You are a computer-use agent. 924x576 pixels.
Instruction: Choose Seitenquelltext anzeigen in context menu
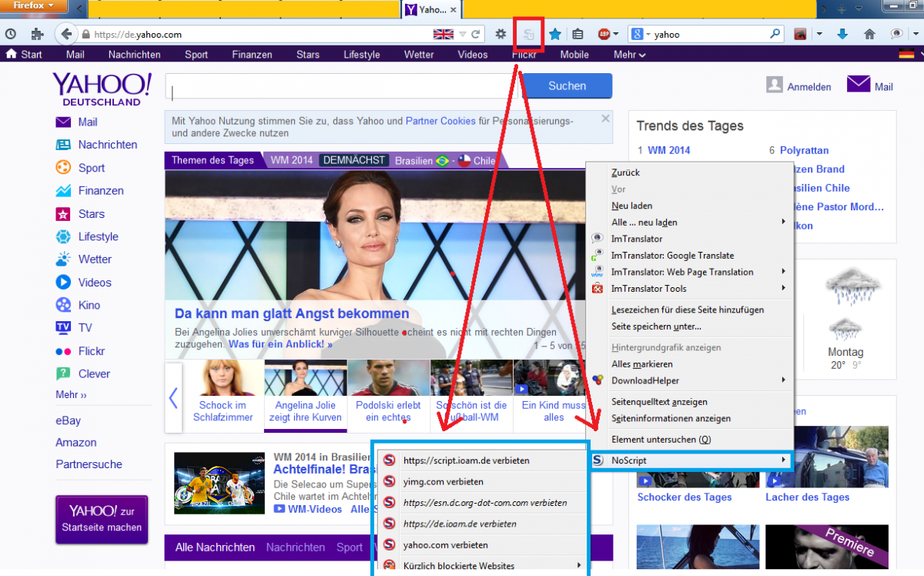(x=659, y=402)
